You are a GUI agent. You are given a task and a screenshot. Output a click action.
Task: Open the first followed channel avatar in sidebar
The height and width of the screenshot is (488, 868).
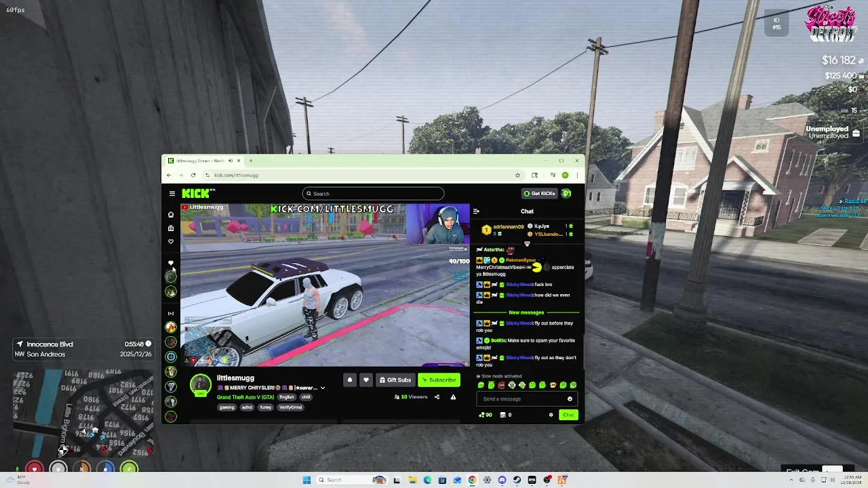171,277
